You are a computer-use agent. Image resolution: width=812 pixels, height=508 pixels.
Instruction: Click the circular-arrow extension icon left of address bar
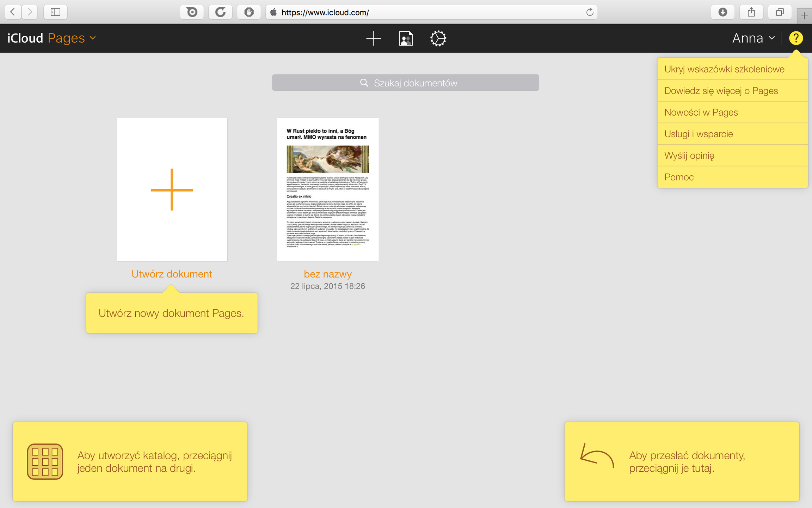click(x=221, y=12)
